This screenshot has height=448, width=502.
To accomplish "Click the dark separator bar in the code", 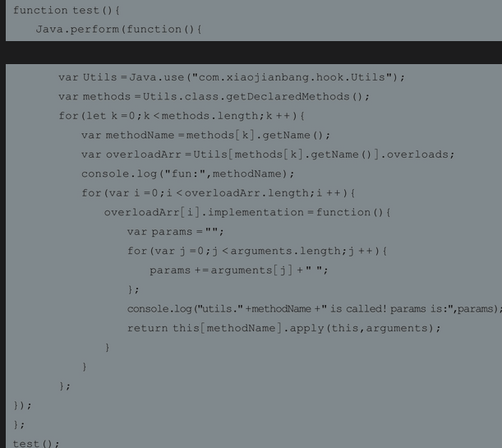I will coord(251,53).
